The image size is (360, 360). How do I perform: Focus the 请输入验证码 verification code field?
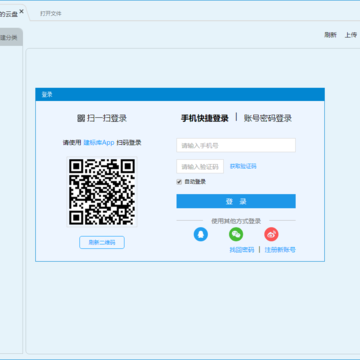[200, 166]
